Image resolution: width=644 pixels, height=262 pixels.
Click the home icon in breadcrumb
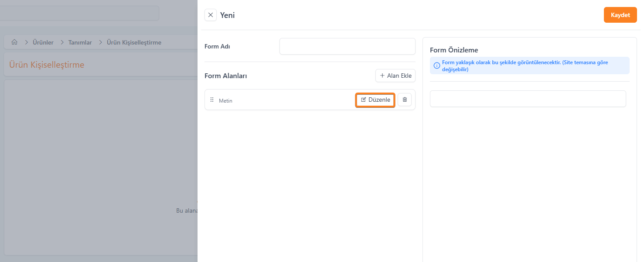click(14, 42)
